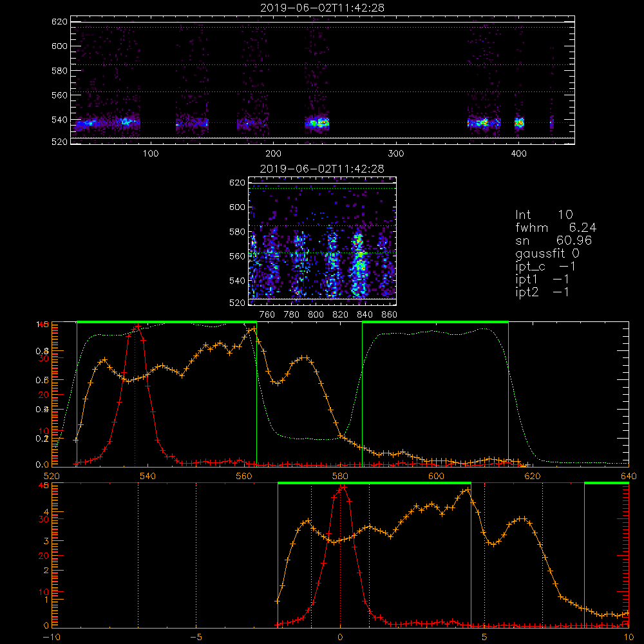Click x-axis label -10 of the bottom plot

tap(52, 638)
